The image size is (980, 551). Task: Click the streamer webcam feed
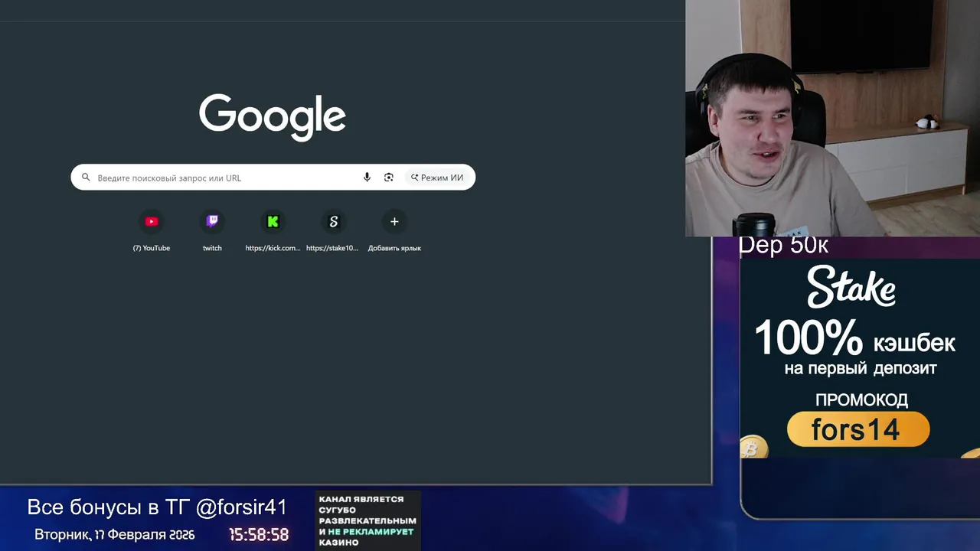pos(832,118)
